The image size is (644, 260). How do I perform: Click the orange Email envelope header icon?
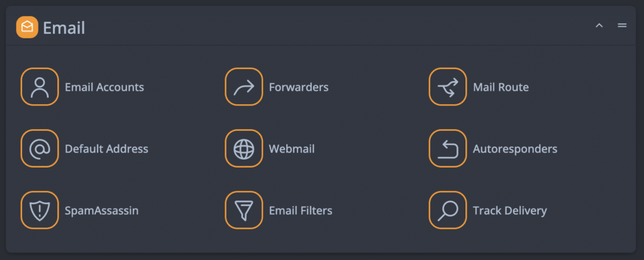tap(27, 27)
